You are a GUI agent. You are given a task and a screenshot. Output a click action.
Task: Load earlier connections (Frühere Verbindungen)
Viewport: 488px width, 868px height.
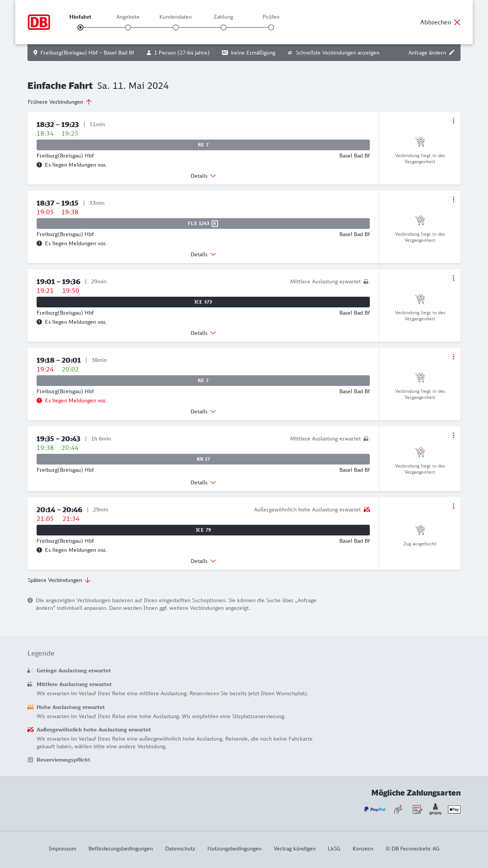click(x=60, y=102)
